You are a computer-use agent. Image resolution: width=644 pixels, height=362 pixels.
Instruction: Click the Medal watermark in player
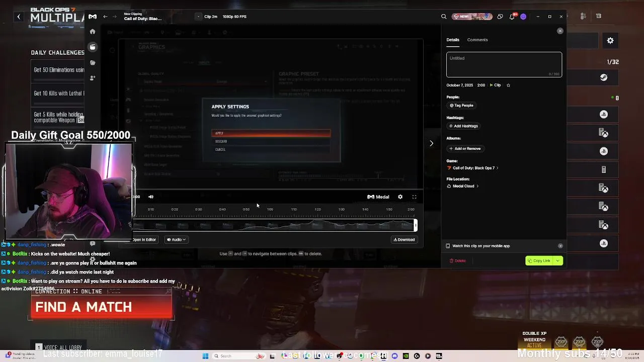tap(378, 197)
